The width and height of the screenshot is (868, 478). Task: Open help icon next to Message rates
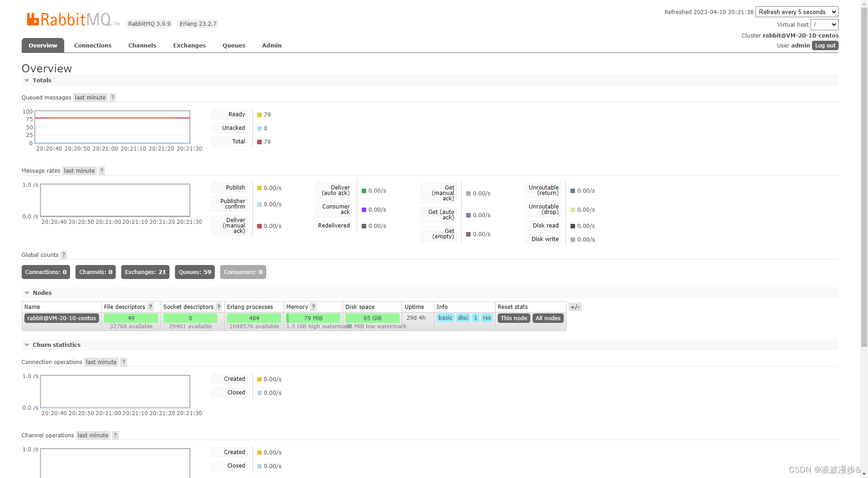(x=102, y=170)
